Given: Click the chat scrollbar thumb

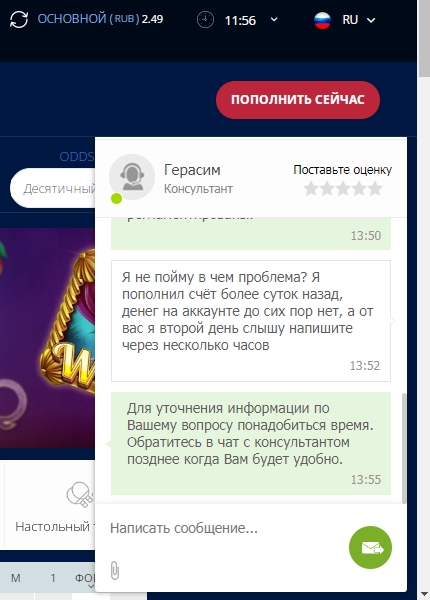Looking at the screenshot, I should coord(404,448).
